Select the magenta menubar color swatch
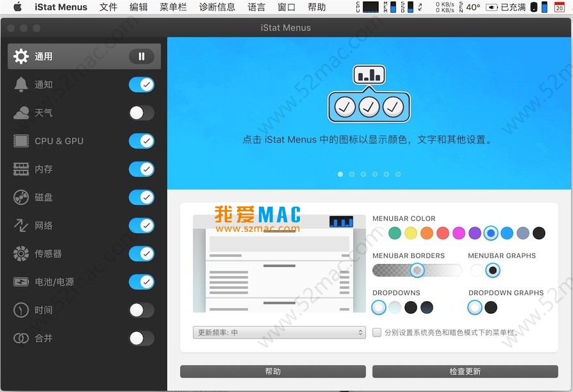 [x=459, y=233]
